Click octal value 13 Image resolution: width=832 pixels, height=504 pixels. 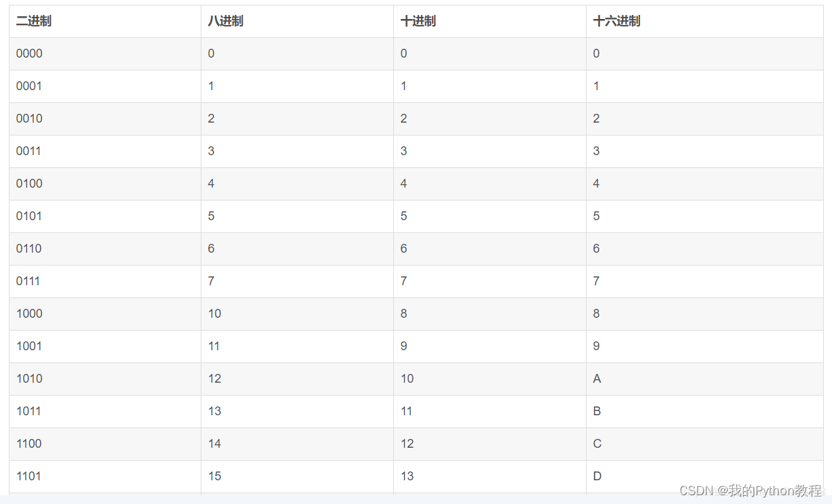point(215,411)
